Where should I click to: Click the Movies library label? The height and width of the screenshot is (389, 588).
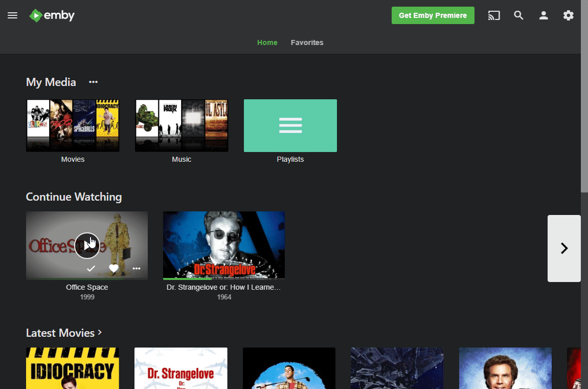click(73, 159)
